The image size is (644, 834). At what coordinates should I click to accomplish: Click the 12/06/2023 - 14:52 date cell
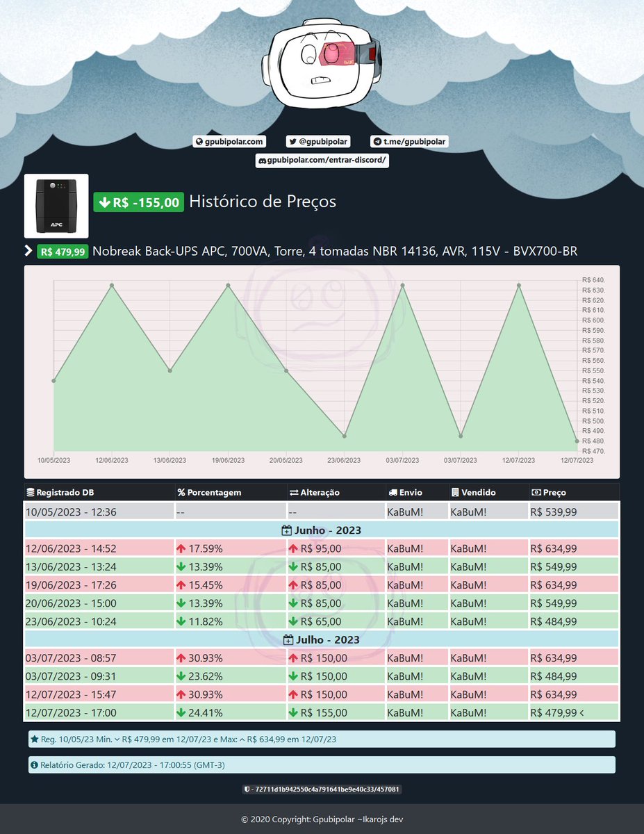click(99, 549)
